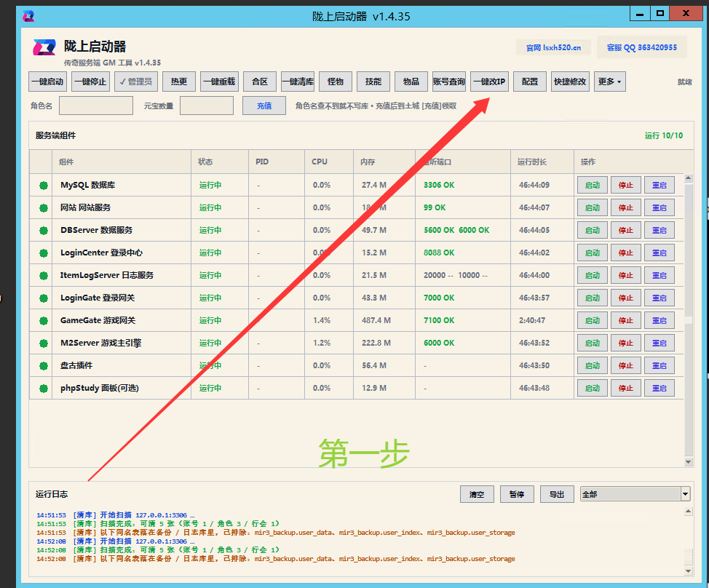
Task: Restart the LoginGate 登录网关 component
Action: click(660, 298)
